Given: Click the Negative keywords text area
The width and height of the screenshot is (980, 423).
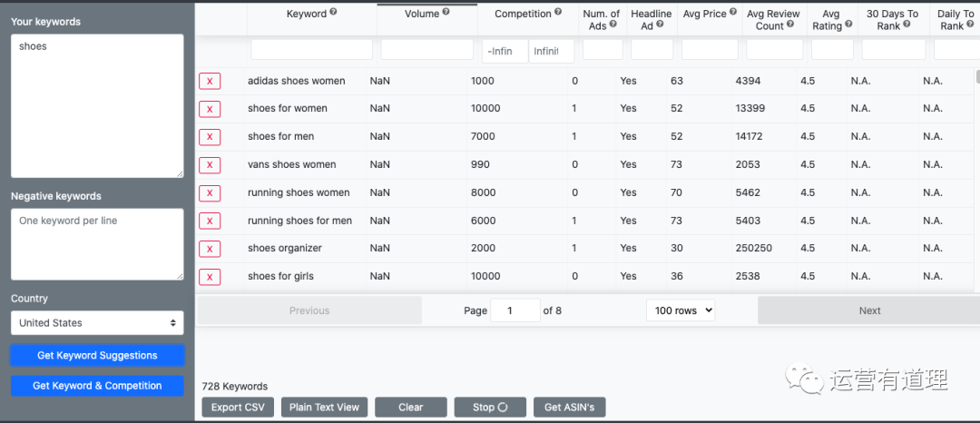Looking at the screenshot, I should click(x=97, y=244).
